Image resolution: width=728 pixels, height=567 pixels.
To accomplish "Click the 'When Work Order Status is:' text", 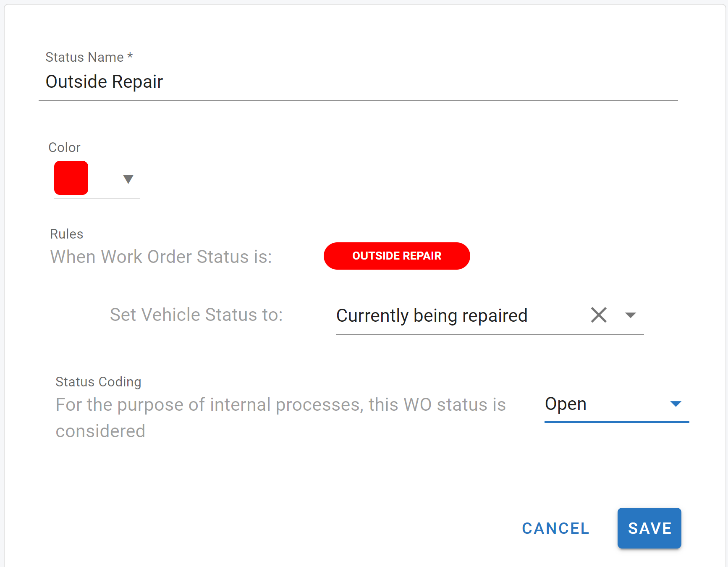I will click(161, 257).
